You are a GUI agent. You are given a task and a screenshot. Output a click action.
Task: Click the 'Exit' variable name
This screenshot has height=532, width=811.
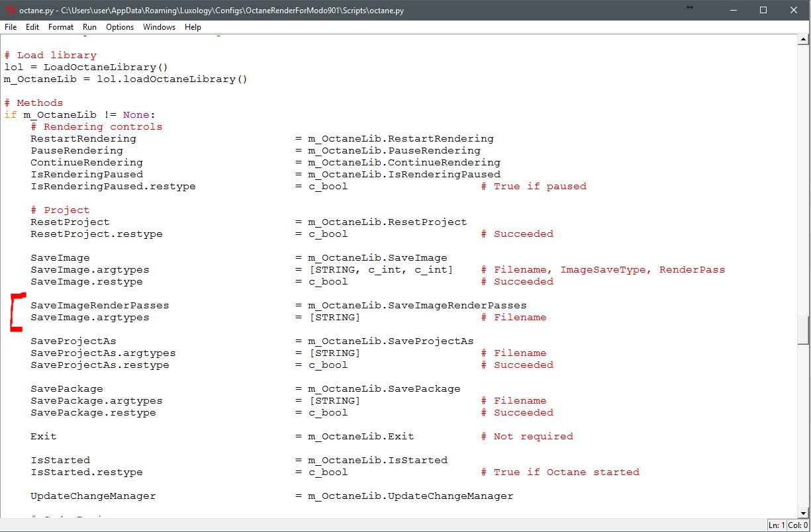44,437
